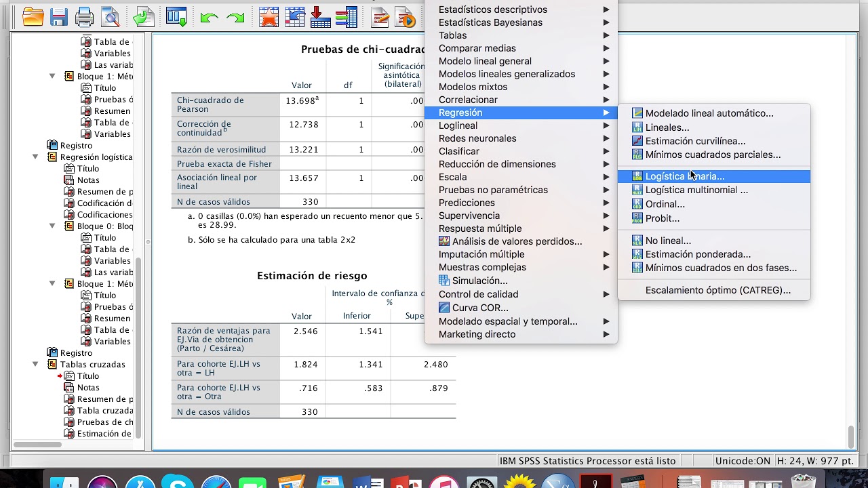This screenshot has height=488, width=868.
Task: Click the Estimación de riesgo table title
Action: (312, 276)
